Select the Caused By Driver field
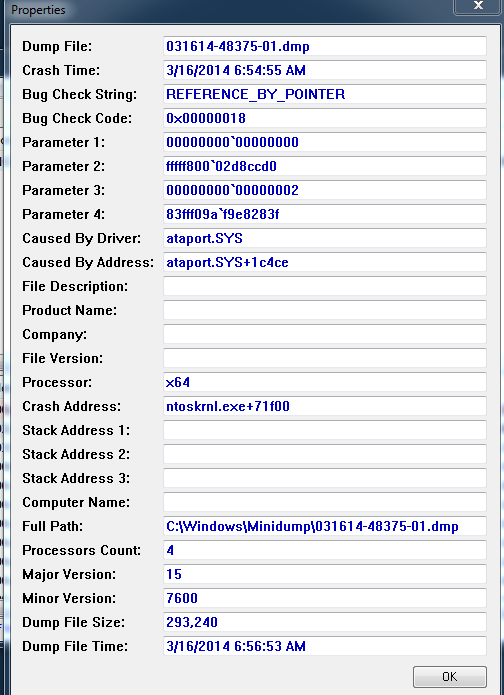Screen dimensions: 504x695 pos(324,238)
